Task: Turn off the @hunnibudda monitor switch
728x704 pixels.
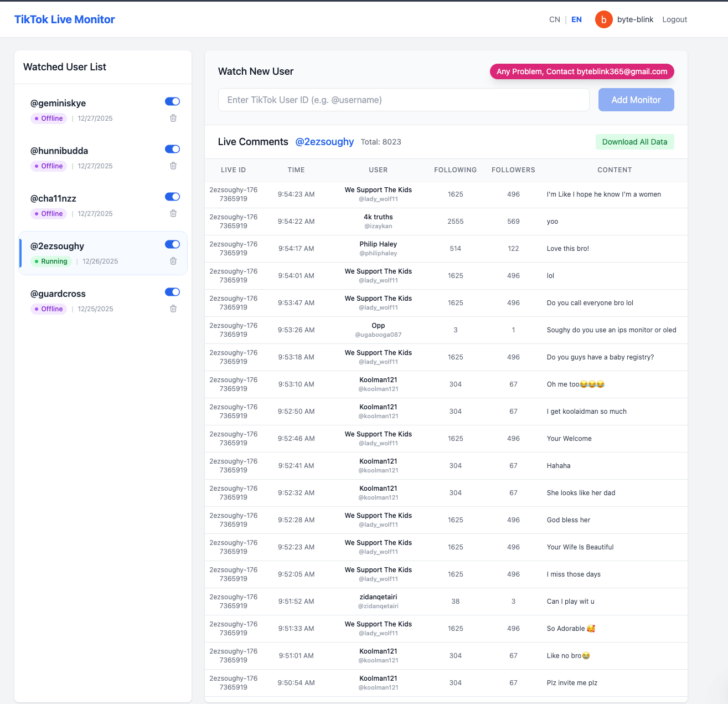Action: [172, 149]
